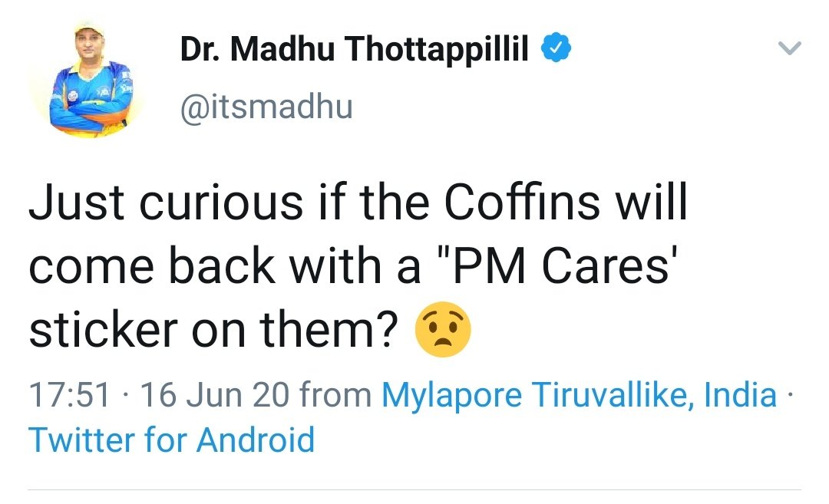The width and height of the screenshot is (829, 504).
Task: Click the "Thottappillil" surname in the header
Action: pos(437,51)
